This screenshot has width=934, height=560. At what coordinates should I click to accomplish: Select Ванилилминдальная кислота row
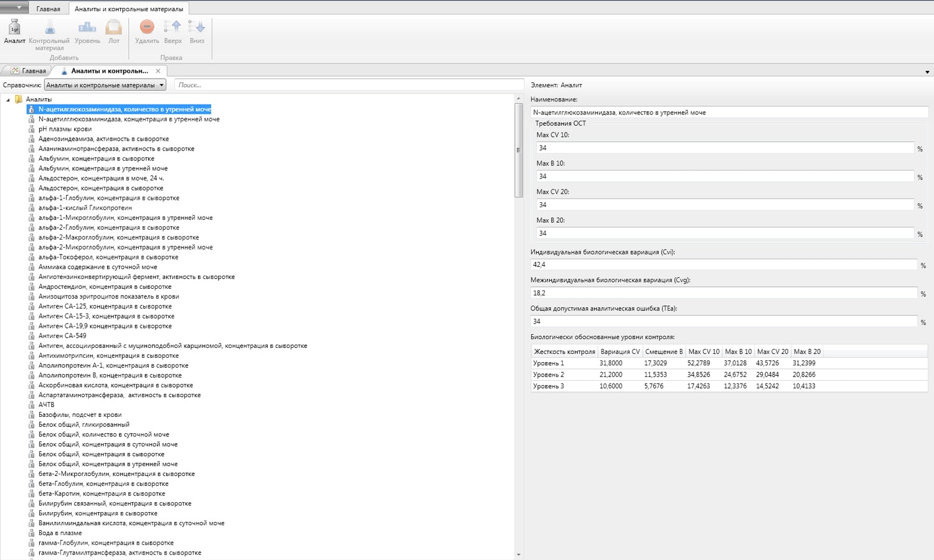131,523
